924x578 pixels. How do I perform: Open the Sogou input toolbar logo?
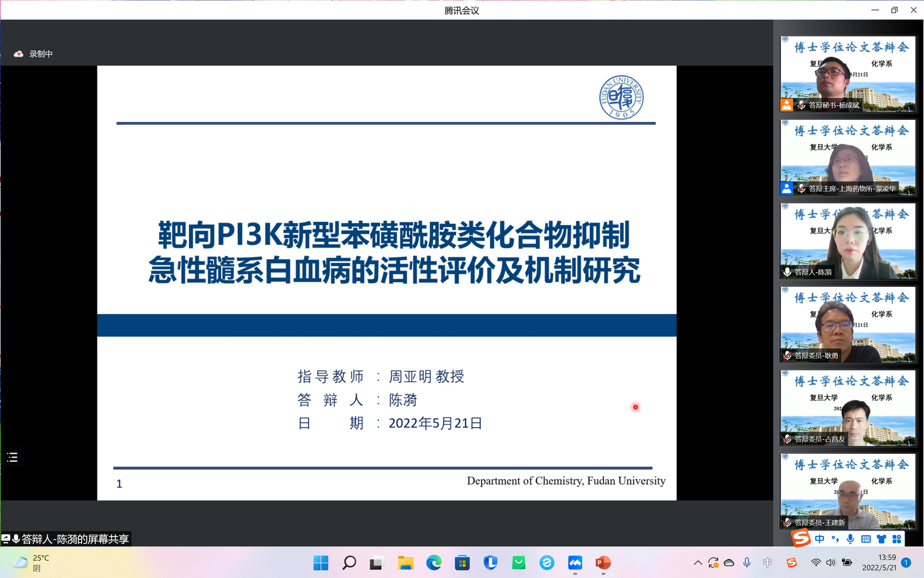(x=800, y=538)
